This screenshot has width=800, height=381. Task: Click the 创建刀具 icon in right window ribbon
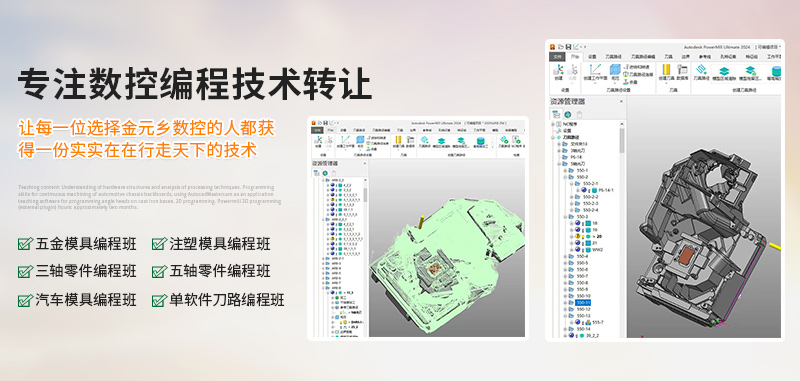666,69
